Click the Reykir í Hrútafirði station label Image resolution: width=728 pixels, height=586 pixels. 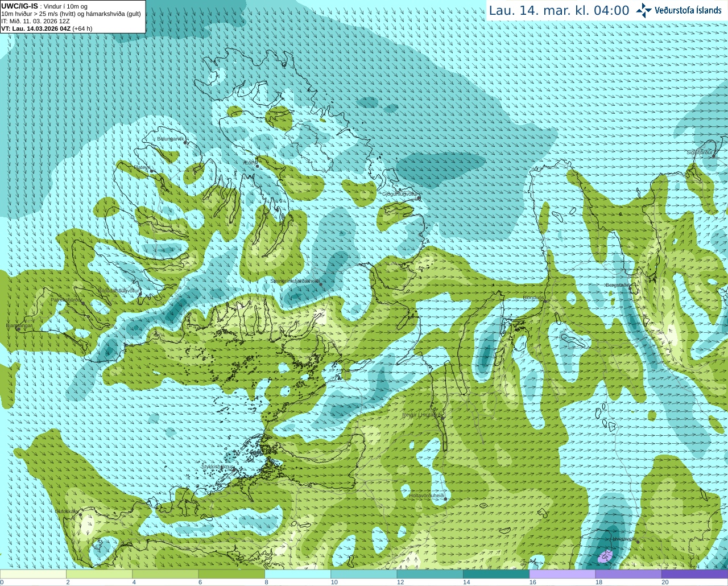point(421,415)
